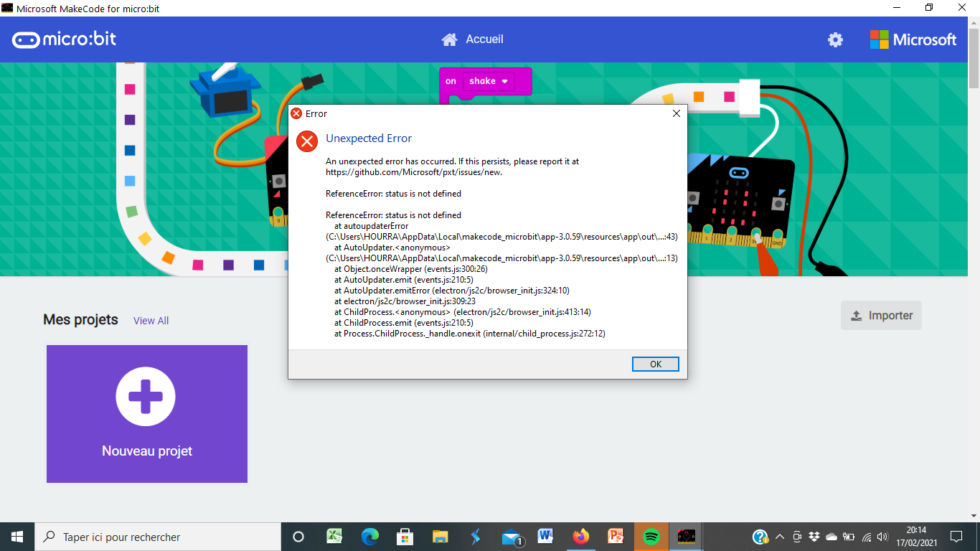Viewport: 980px width, 551px height.
Task: Click the Importer button
Action: (881, 316)
